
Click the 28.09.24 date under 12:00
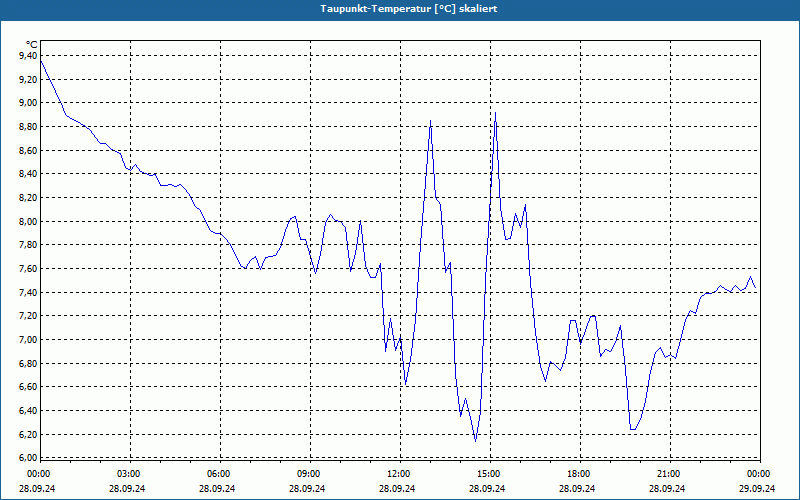(x=397, y=488)
